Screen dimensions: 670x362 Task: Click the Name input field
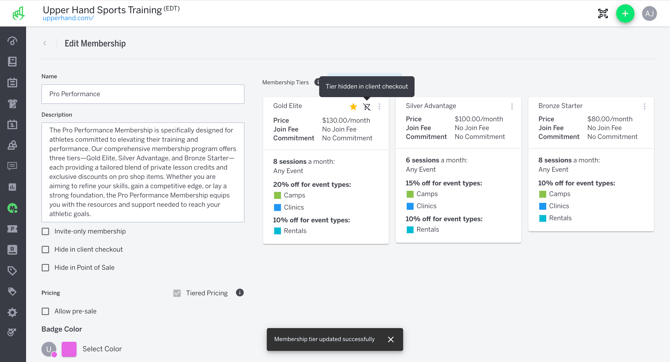(143, 94)
